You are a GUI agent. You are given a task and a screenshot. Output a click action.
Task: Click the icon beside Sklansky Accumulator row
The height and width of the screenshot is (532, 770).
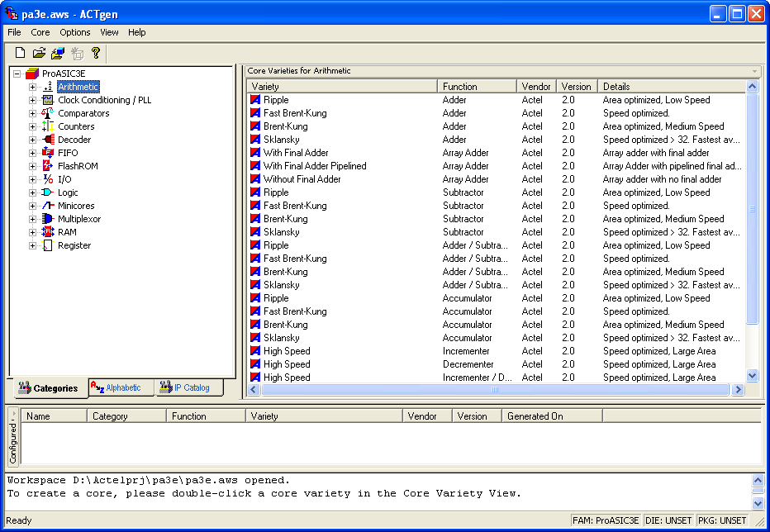point(255,338)
